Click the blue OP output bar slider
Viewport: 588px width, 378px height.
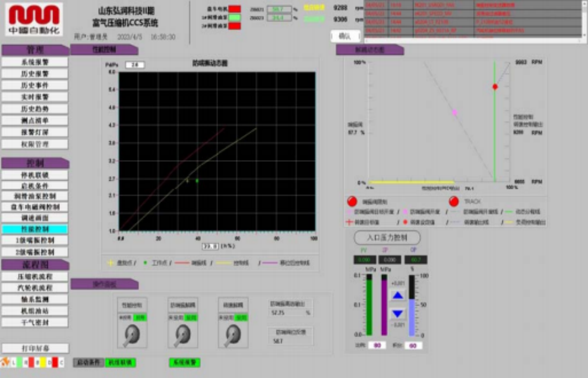click(412, 310)
